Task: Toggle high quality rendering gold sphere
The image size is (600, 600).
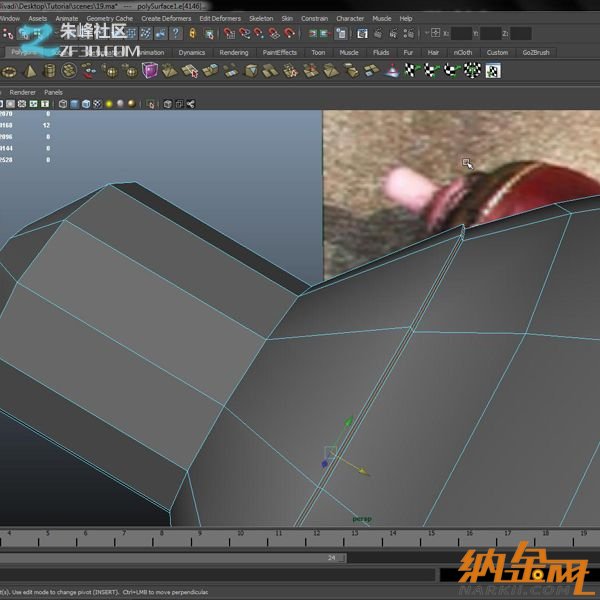Action: (x=132, y=104)
